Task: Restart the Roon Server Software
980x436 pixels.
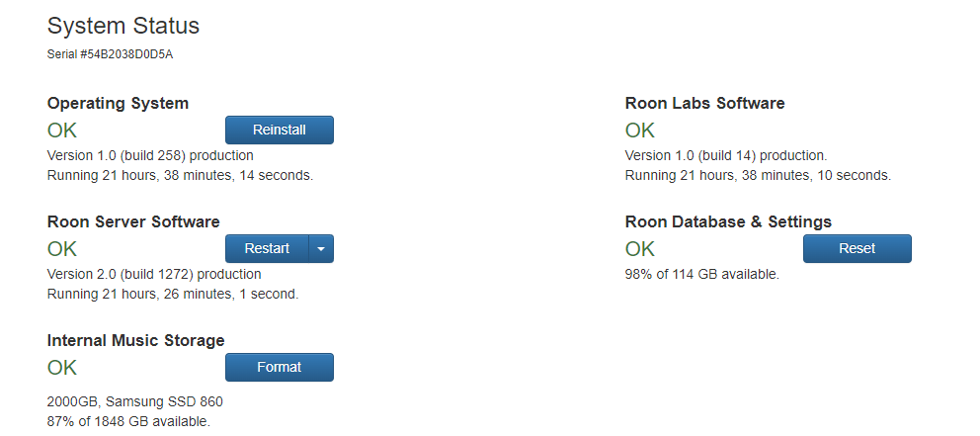Action: (267, 249)
